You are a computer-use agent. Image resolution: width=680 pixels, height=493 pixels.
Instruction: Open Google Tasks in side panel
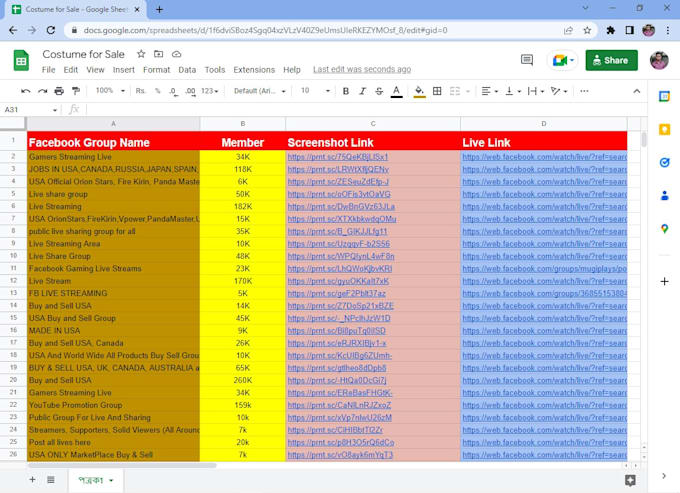(664, 163)
